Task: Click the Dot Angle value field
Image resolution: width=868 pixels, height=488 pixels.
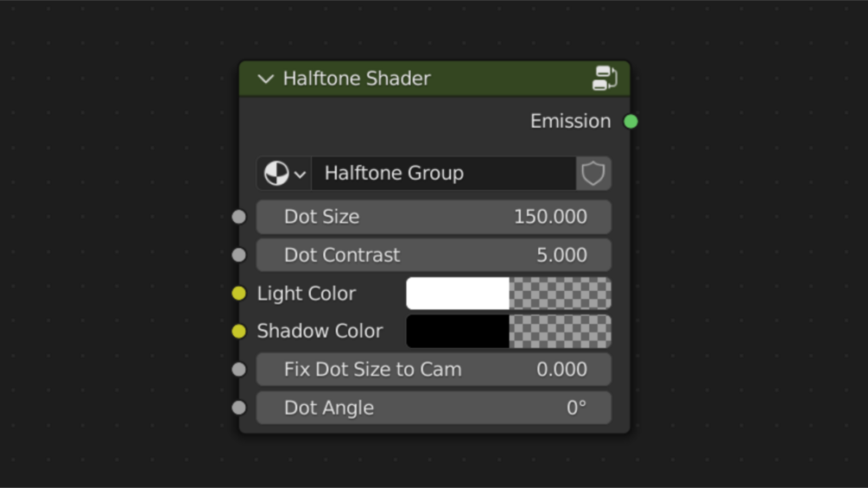Action: 434,408
